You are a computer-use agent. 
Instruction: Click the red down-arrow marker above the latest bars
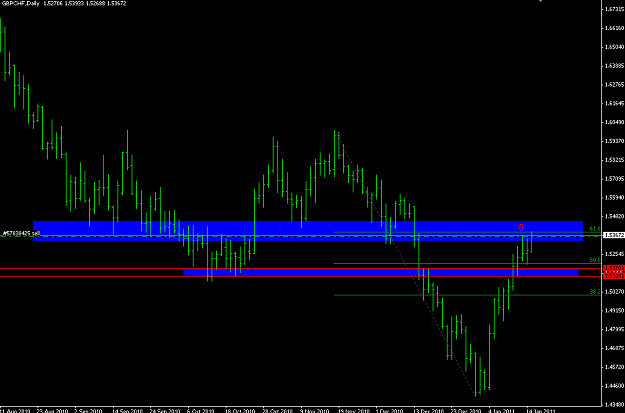521,228
